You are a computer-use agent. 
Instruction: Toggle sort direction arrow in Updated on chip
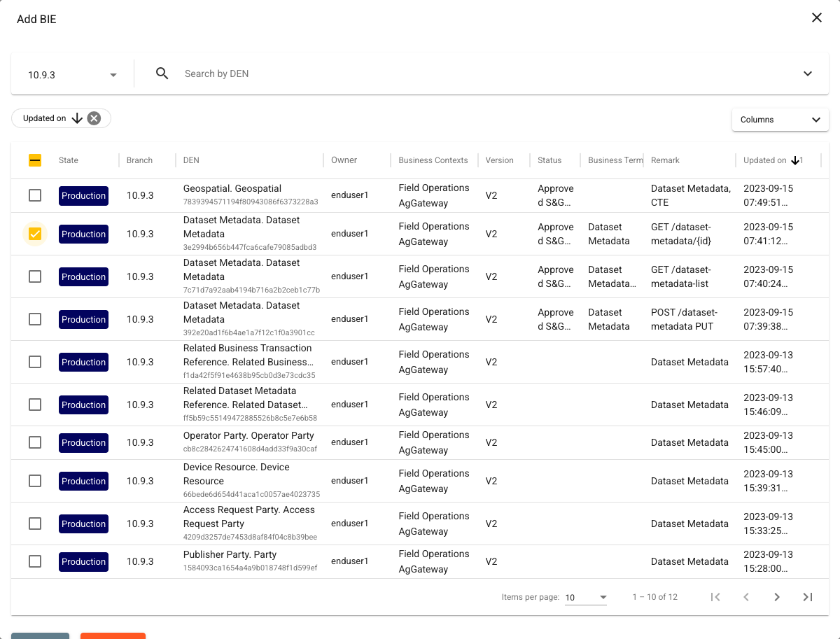click(77, 118)
